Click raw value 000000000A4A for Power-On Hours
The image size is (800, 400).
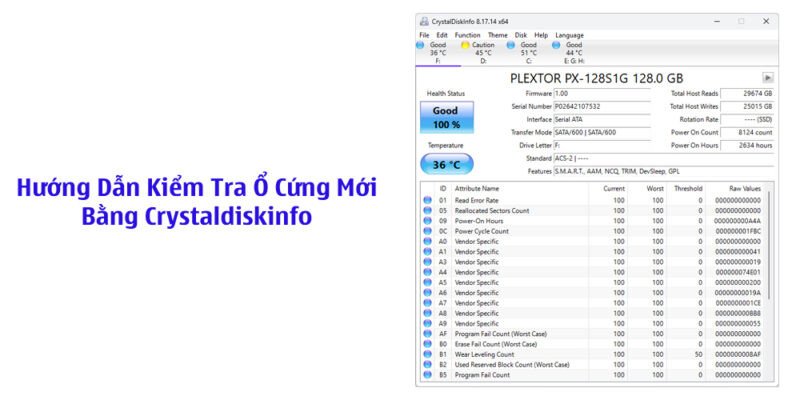[737, 221]
